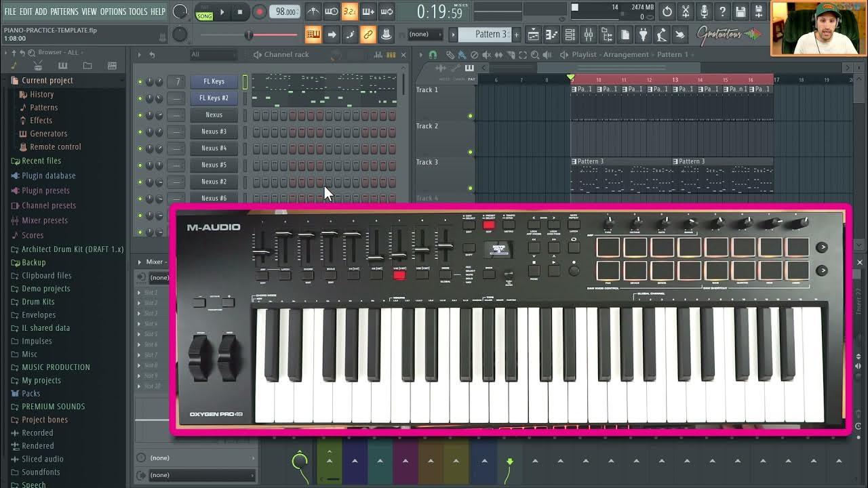This screenshot has height=488, width=868.
Task: Select the FL Keys channel button
Action: tap(214, 81)
